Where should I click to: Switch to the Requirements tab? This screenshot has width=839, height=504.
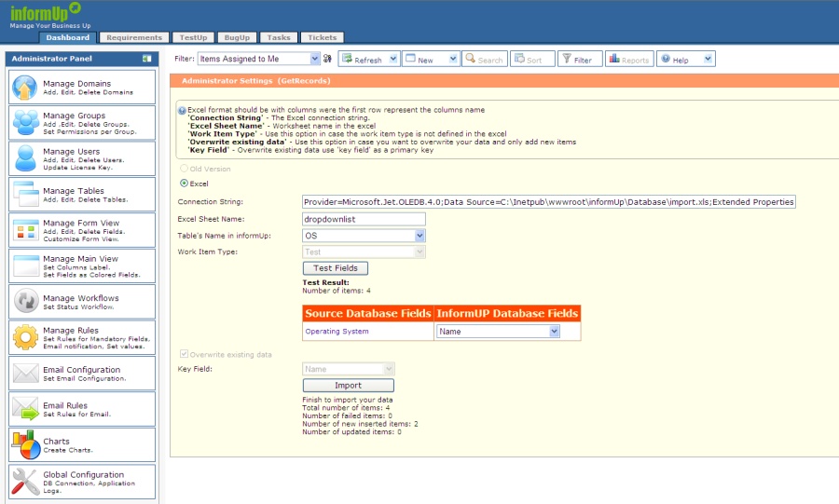133,37
